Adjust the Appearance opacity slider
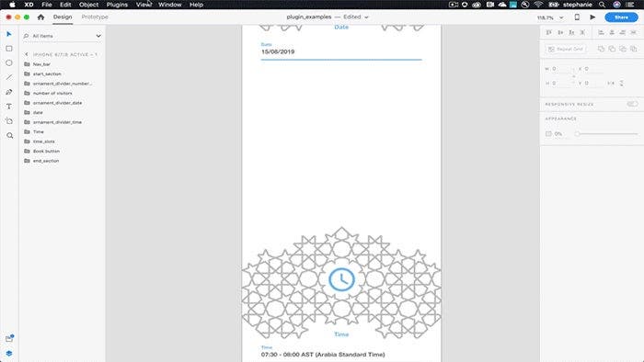The width and height of the screenshot is (644, 362). 607,133
